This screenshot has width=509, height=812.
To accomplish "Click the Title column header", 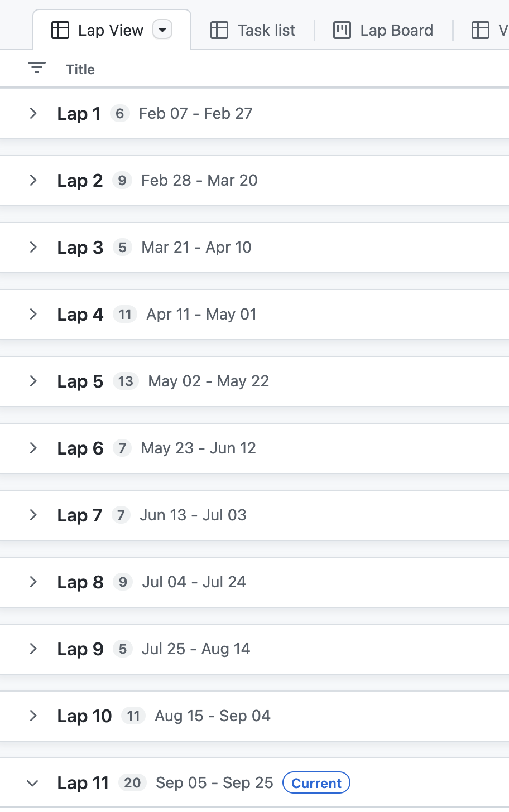I will (x=80, y=69).
